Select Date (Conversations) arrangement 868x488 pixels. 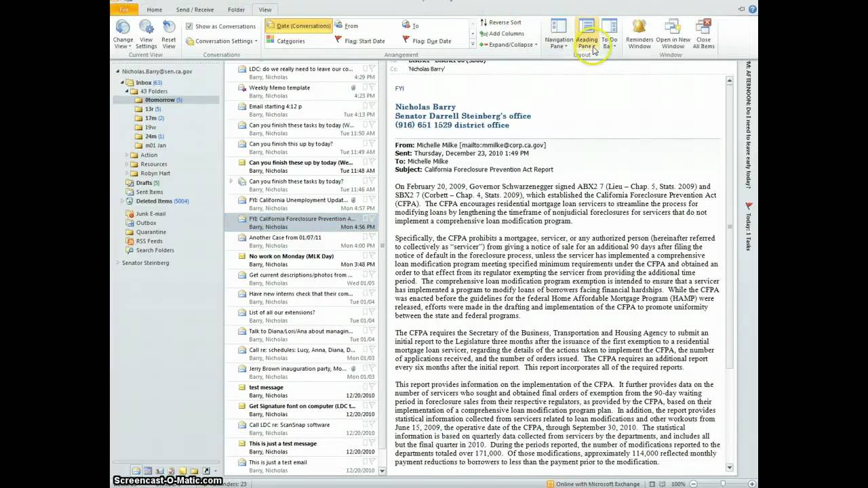298,26
